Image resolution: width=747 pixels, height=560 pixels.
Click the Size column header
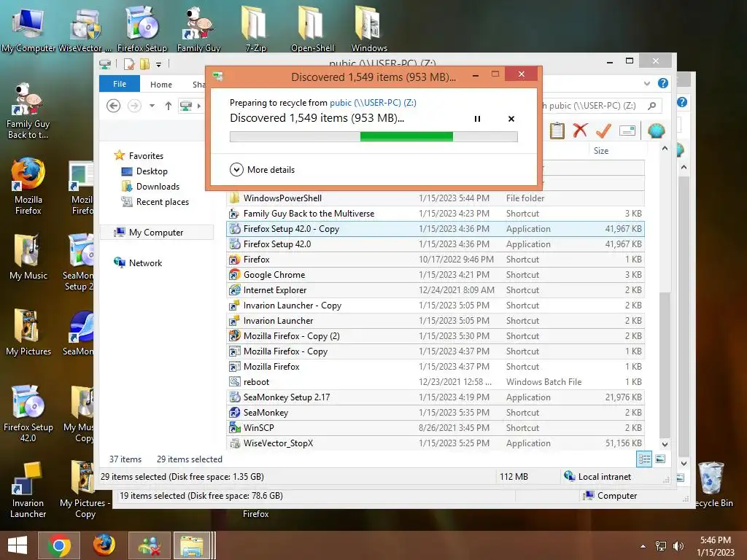coord(601,151)
